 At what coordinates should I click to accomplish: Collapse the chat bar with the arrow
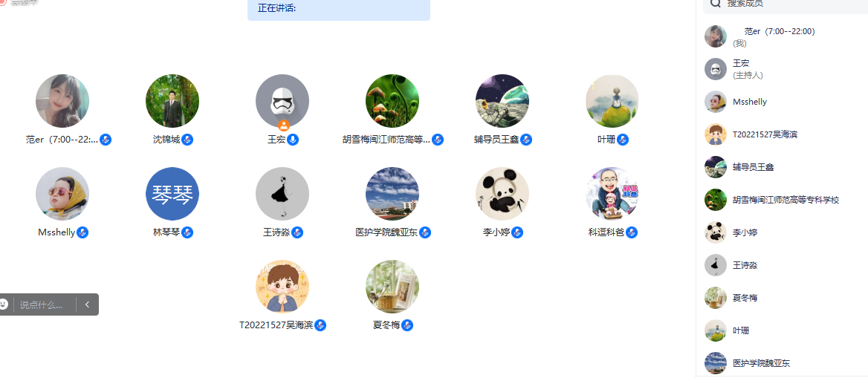pos(88,304)
